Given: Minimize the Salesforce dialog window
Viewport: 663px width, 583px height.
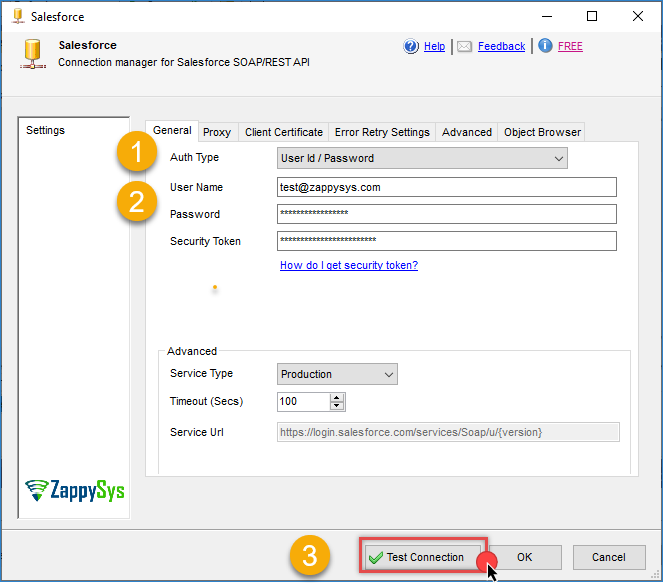Looking at the screenshot, I should [x=547, y=16].
